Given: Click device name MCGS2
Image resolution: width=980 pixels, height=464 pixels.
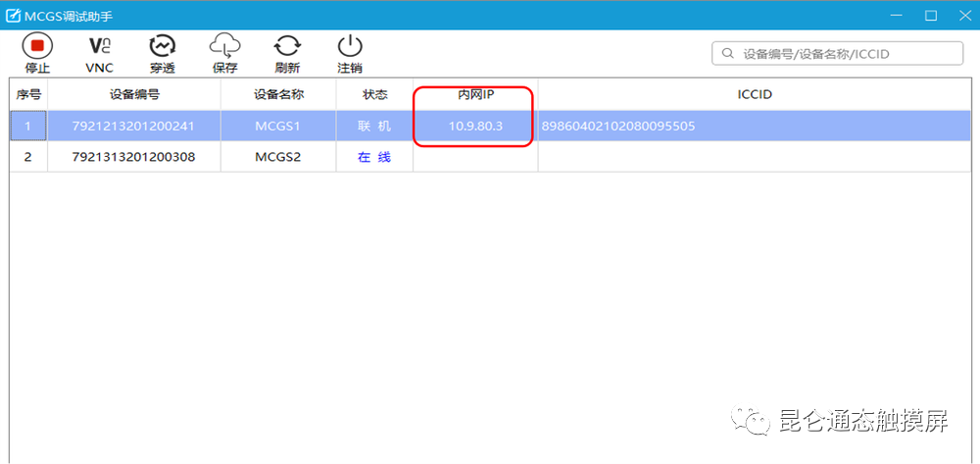Looking at the screenshot, I should coord(278,157).
